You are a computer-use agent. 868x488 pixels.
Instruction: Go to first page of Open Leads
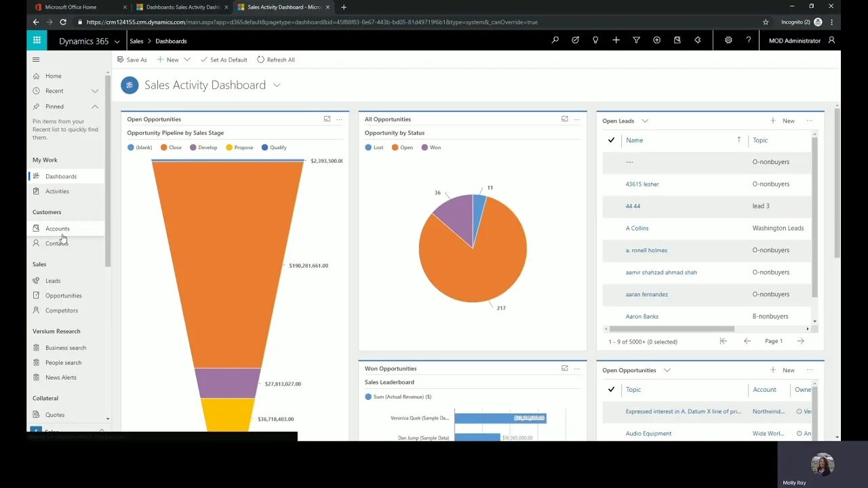tap(724, 341)
